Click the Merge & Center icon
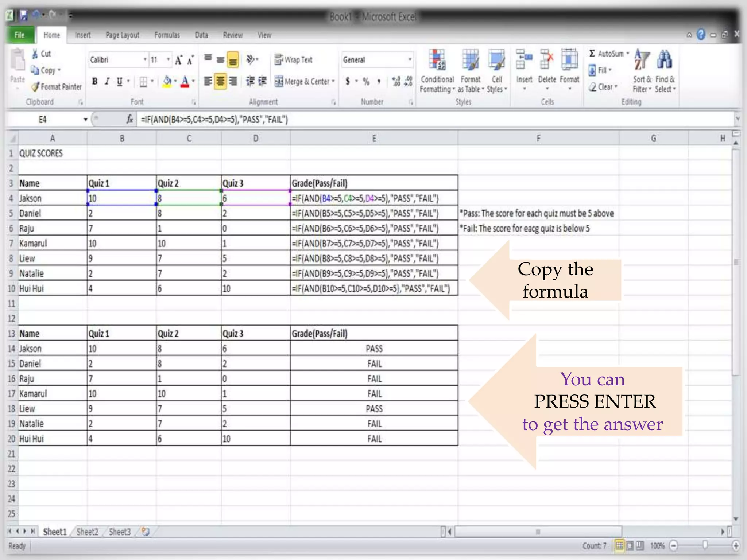Image resolution: width=747 pixels, height=560 pixels. coord(279,81)
